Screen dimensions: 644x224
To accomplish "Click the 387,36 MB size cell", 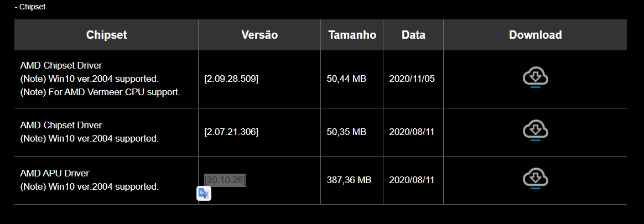I will pos(349,180).
